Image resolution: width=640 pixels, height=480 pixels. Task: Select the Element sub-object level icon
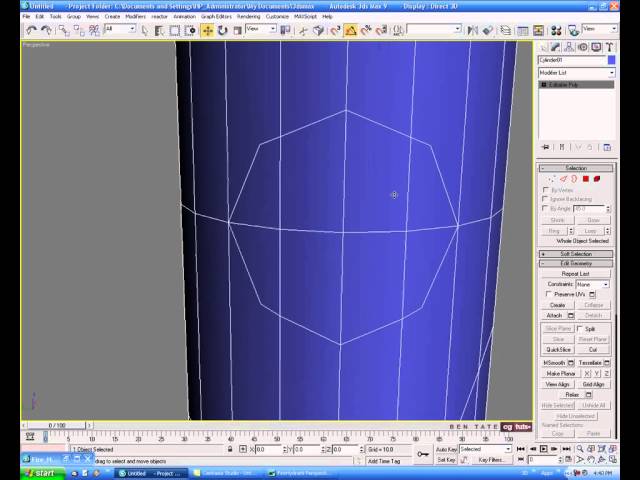coord(597,179)
